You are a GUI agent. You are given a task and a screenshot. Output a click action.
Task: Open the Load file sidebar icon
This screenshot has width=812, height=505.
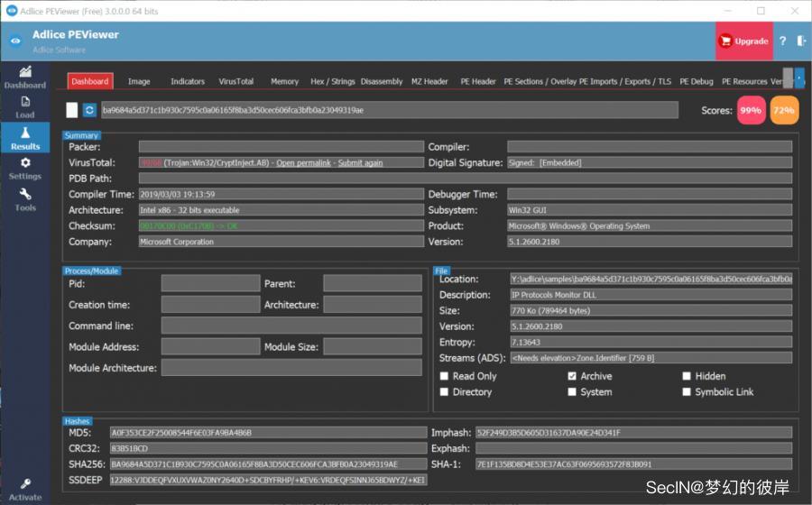(x=25, y=107)
